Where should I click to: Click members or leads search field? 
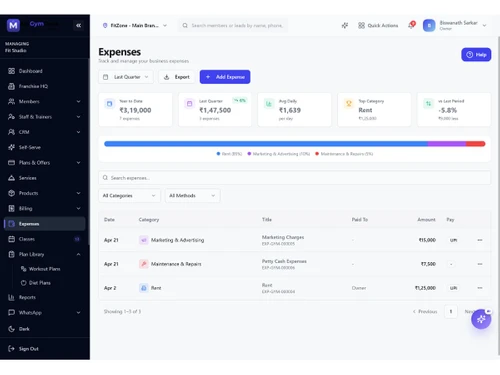pos(233,25)
